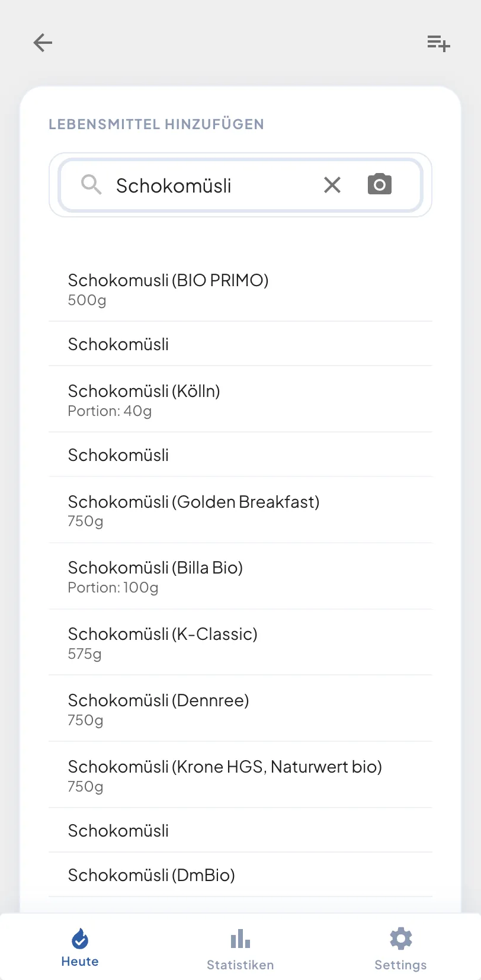Open the add-to-list icon at top right
This screenshot has height=980, width=481.
tap(438, 43)
